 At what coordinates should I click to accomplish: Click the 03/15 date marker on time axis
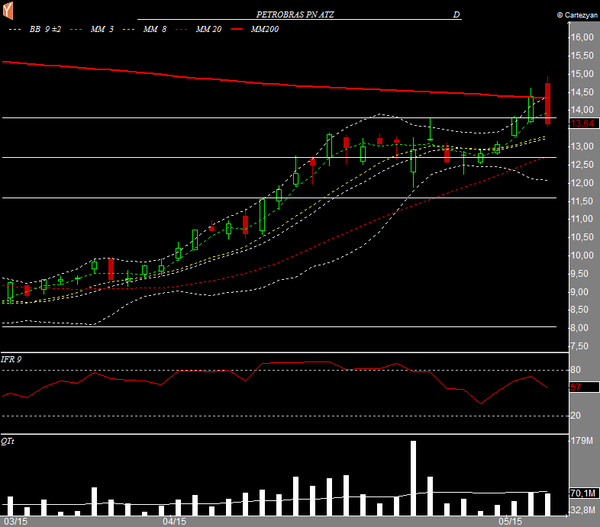pyautogui.click(x=15, y=521)
